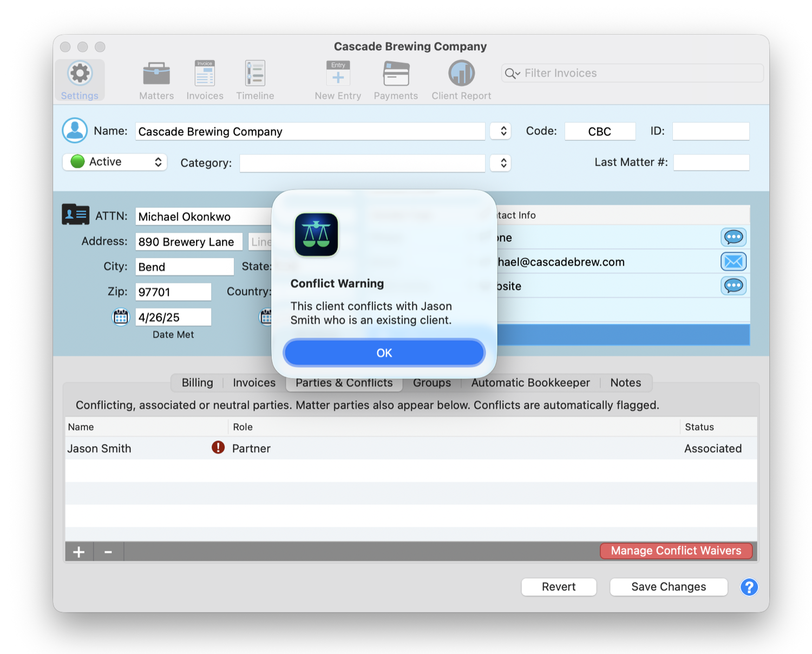
Task: Click in the Filter Invoices search field
Action: (x=632, y=73)
